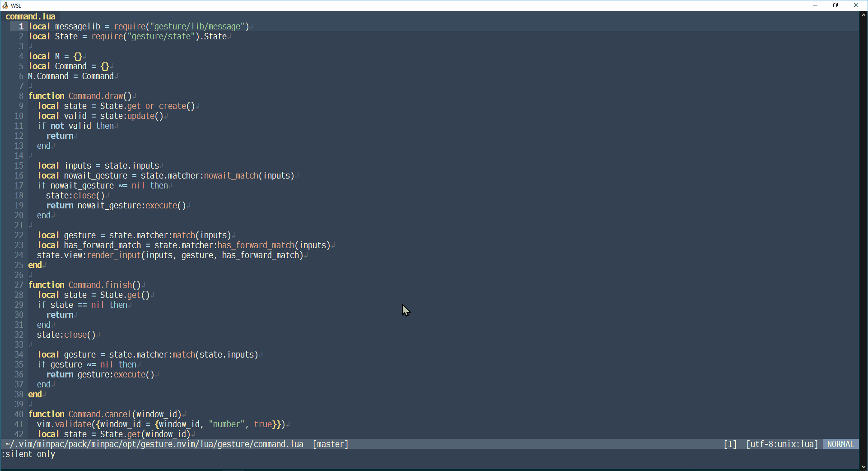868x471 pixels.
Task: Click 'State.get(window_id)' on line 42
Action: [x=145, y=434]
